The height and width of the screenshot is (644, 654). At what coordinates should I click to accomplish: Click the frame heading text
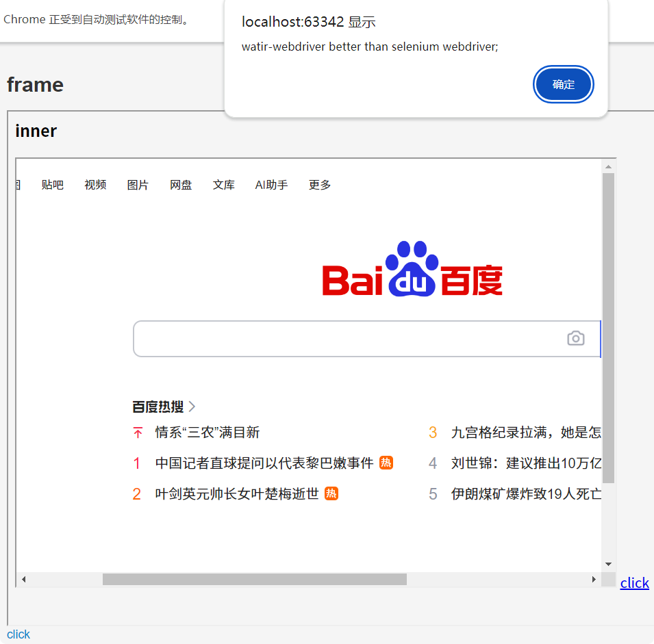coord(36,85)
